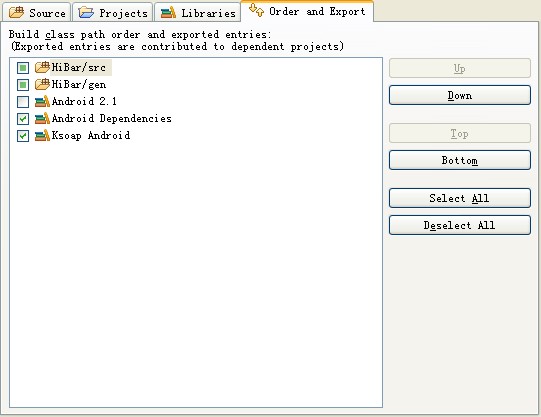Uncheck Android Dependencies export checkbox
541x417 pixels.
(x=23, y=119)
